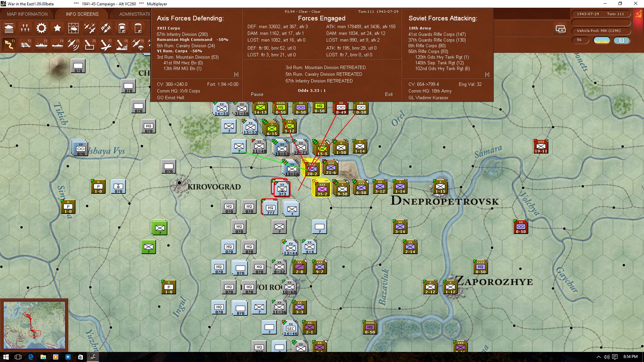The width and height of the screenshot is (644, 362).
Task: Select red-outlined Axis unit 3?3
Action: [x=282, y=189]
